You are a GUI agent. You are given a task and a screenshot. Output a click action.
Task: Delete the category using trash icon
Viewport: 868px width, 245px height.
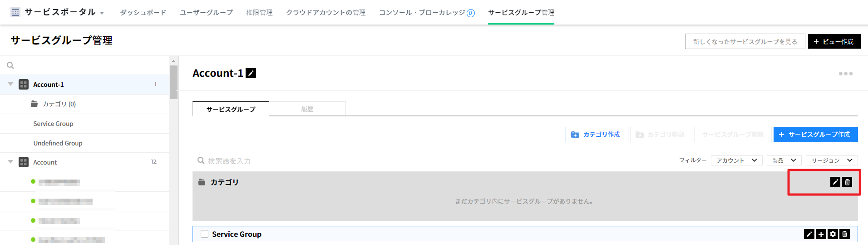click(x=847, y=182)
